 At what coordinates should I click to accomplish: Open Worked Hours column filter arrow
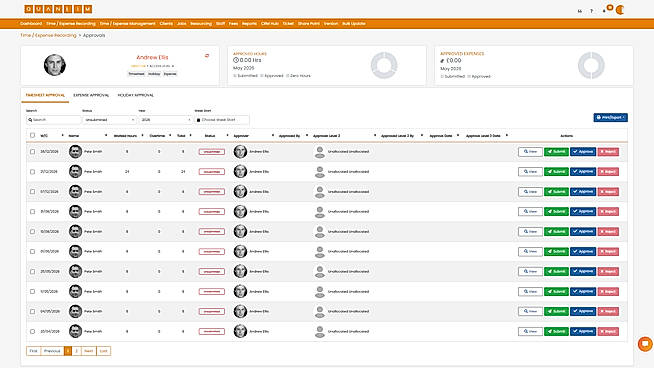point(142,135)
